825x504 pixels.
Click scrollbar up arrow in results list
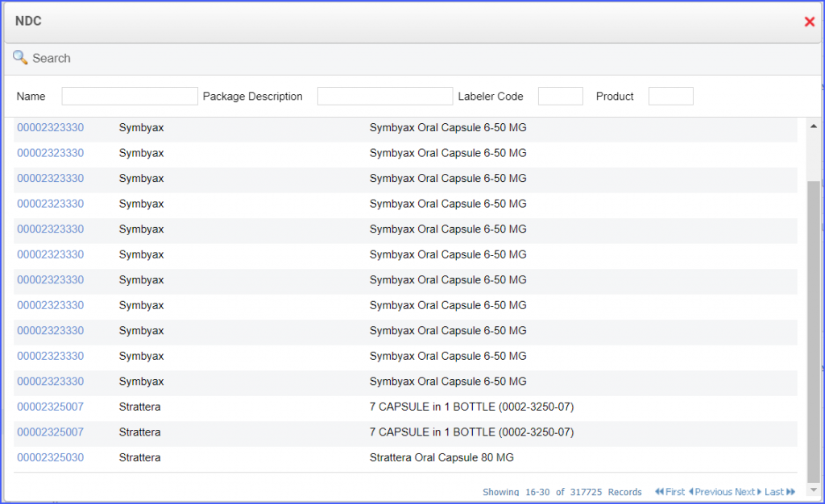coord(814,126)
